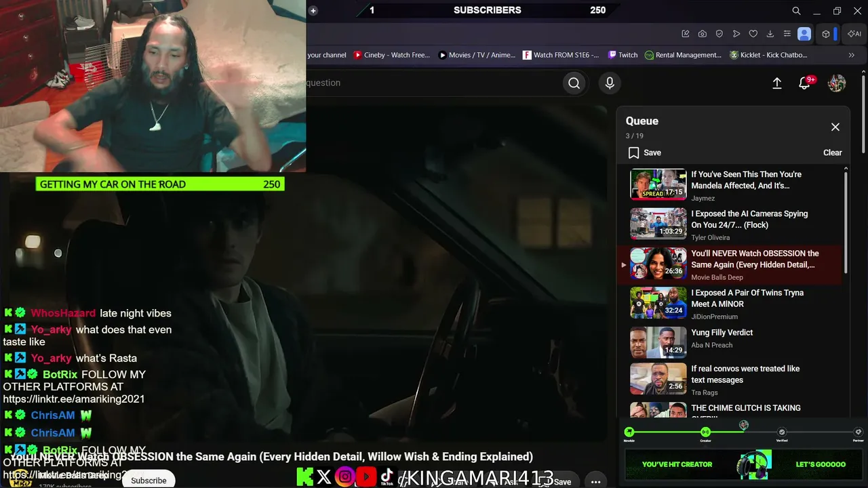Play the Twins Tryna Meet A MINOR thumbnail

[x=658, y=303]
